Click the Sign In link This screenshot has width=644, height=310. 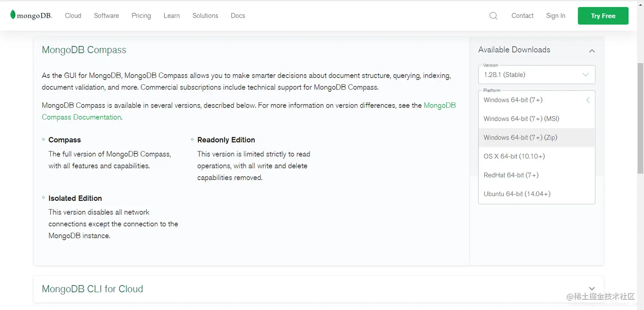coord(555,16)
